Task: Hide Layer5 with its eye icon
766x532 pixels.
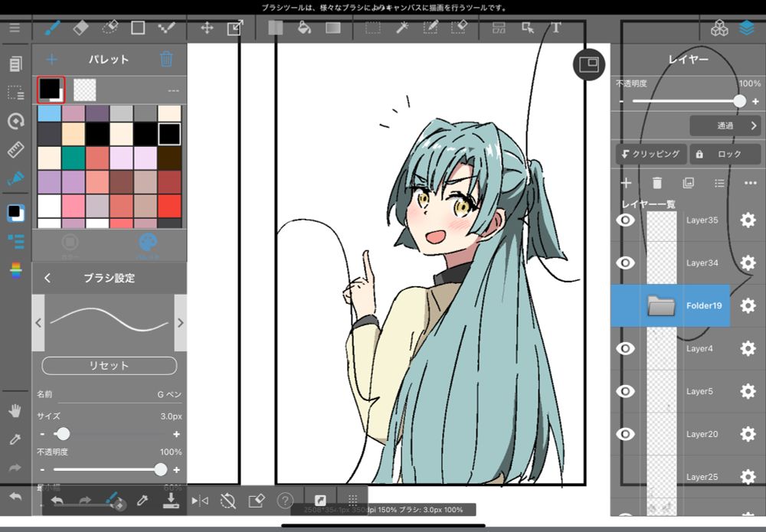Action: [625, 391]
